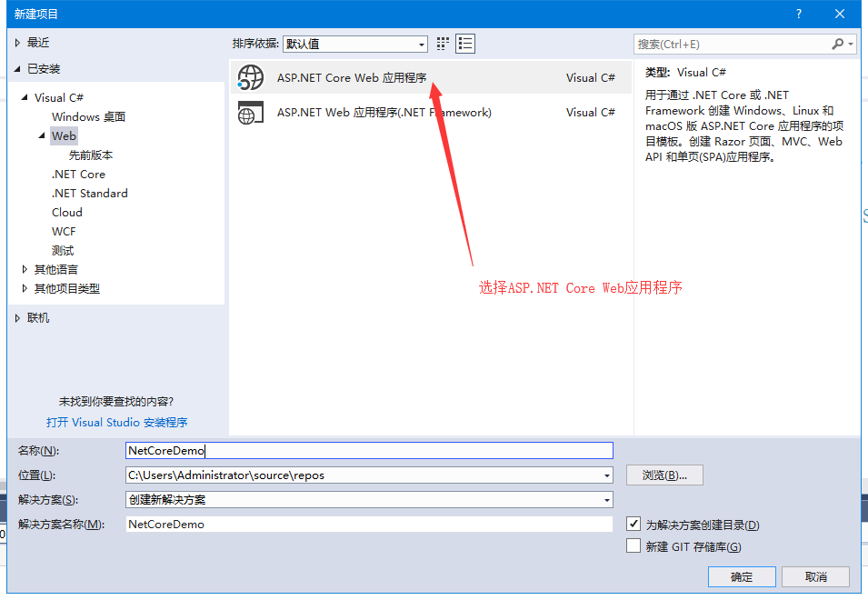Screen dimensions: 868x600
Task: Expand the 最近 (Recent) section
Action: point(17,43)
